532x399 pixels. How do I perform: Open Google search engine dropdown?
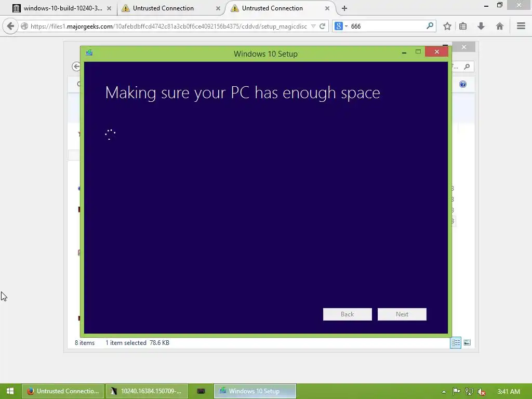coord(341,26)
